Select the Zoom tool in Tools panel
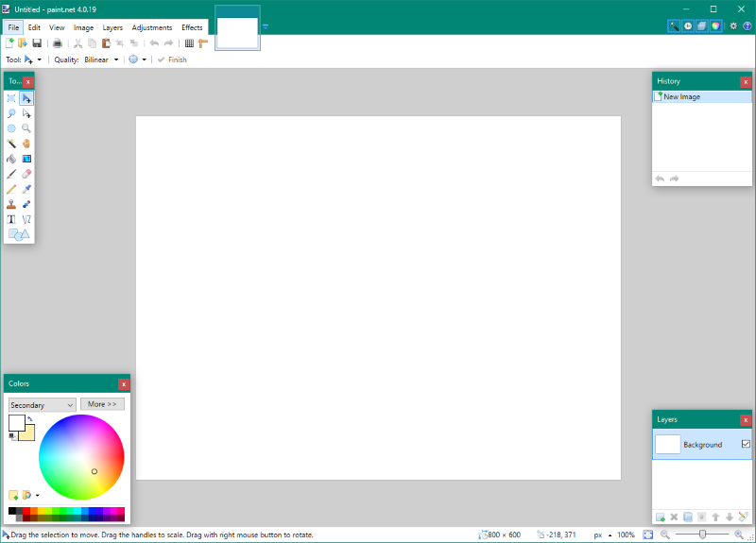756x543 pixels. pyautogui.click(x=26, y=128)
